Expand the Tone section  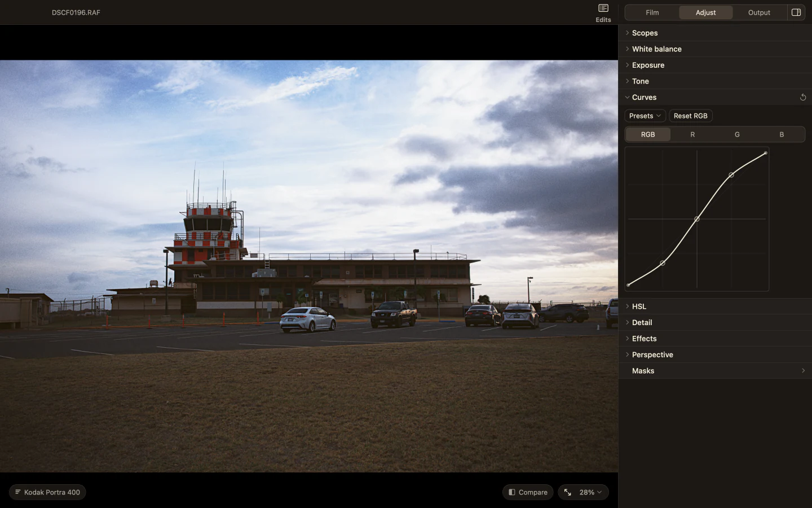pyautogui.click(x=715, y=81)
